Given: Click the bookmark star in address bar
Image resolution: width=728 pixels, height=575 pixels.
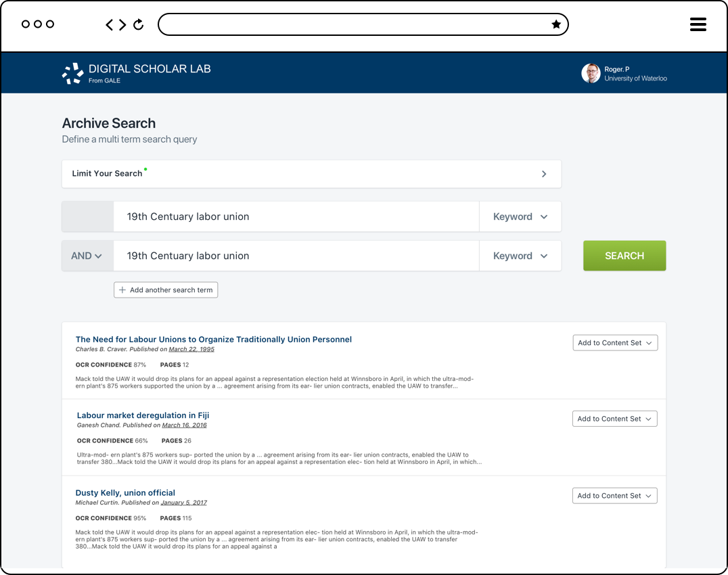Looking at the screenshot, I should pos(556,24).
